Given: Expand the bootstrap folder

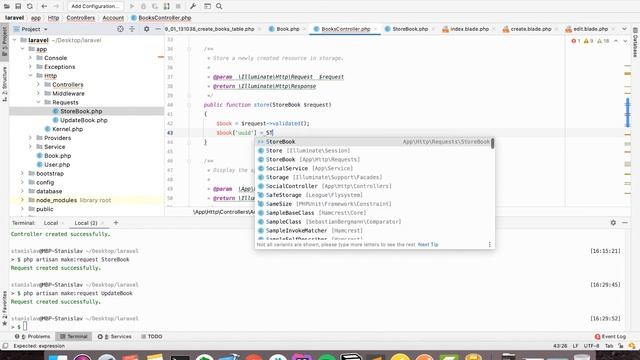Looking at the screenshot, I should (22, 173).
